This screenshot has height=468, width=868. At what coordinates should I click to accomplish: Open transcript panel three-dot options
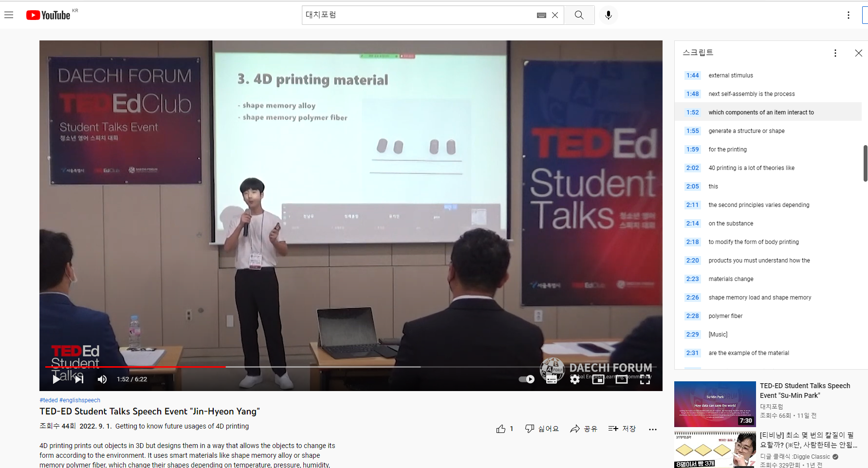click(835, 53)
